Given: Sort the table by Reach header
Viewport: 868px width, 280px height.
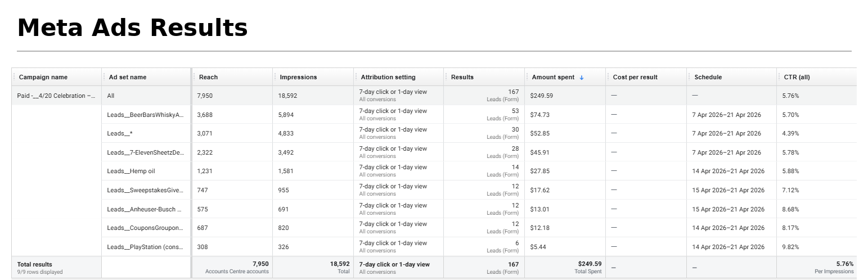Looking at the screenshot, I should coord(208,77).
